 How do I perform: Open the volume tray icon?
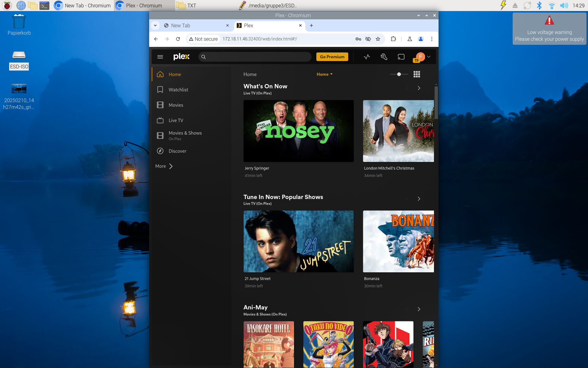coord(564,6)
